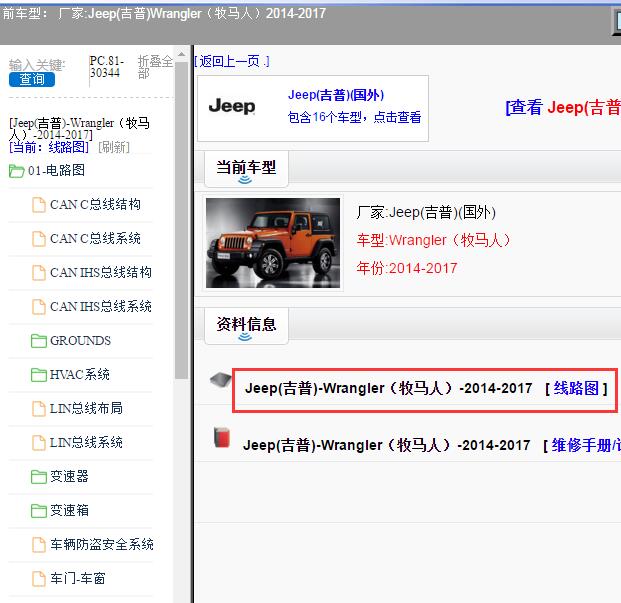
Task: Open the Jeep(吉普)(国外) link
Action: pos(336,95)
